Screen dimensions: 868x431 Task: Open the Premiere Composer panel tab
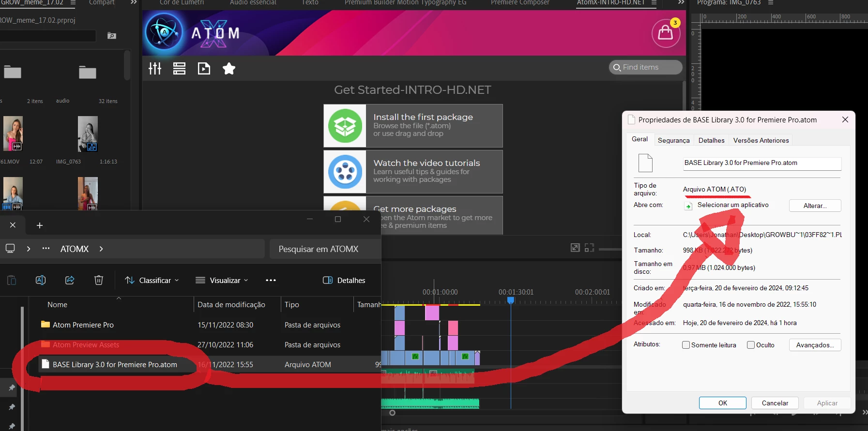[520, 2]
